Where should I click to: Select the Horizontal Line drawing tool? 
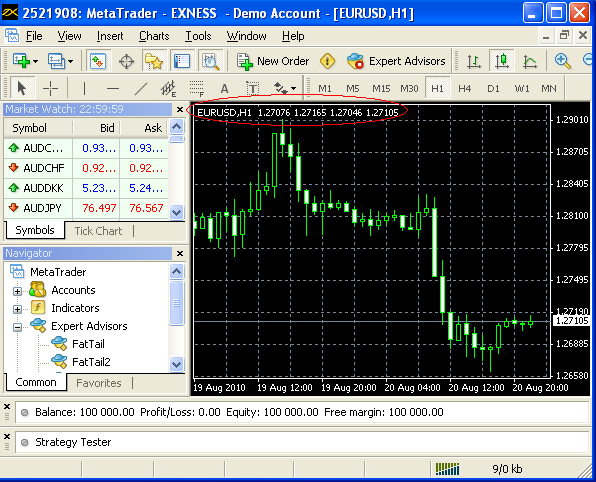[113, 89]
